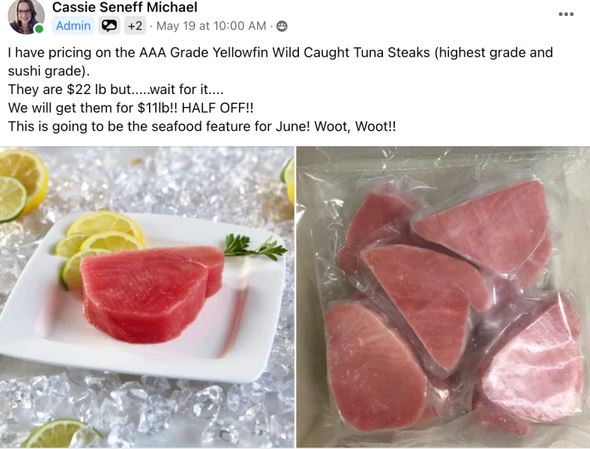Click the lower-left tuna steak in the bag

click(x=376, y=367)
